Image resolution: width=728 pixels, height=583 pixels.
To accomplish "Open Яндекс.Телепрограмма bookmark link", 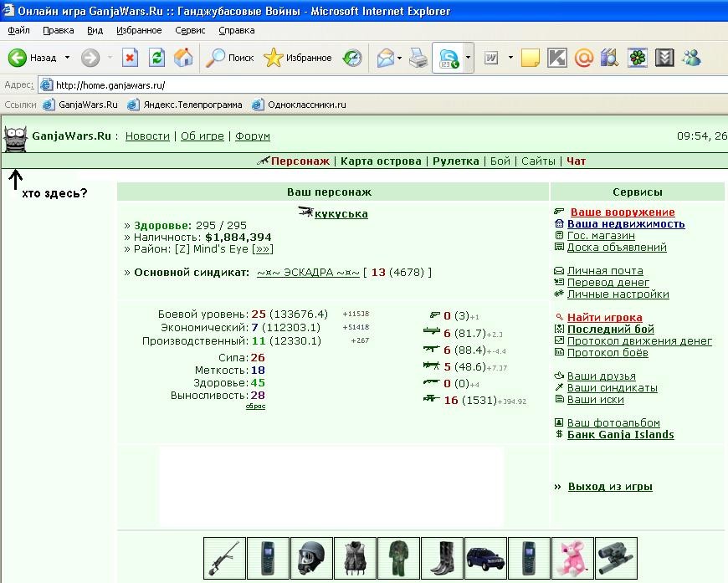I will click(185, 105).
